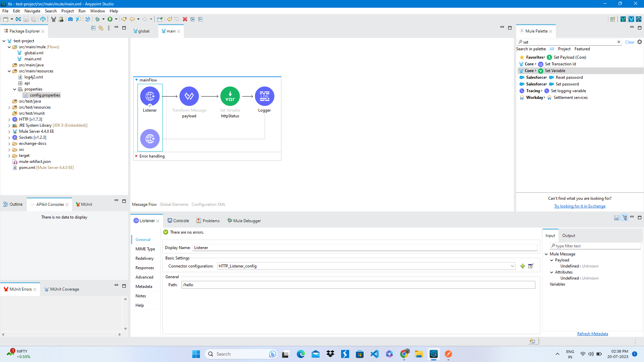Open the Window menu
Screen dimensions: 644x362
click(x=98, y=11)
